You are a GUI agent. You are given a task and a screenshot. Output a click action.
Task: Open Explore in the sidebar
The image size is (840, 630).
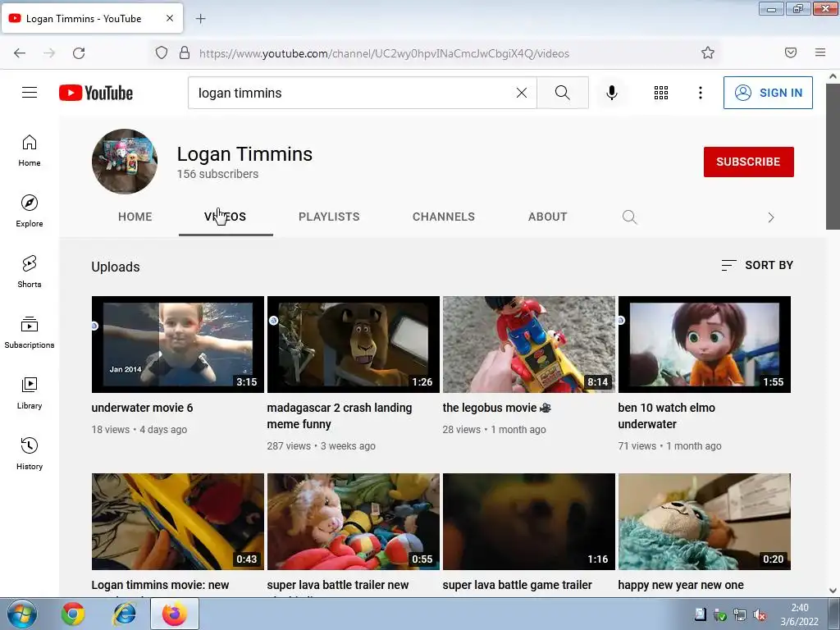pos(30,211)
